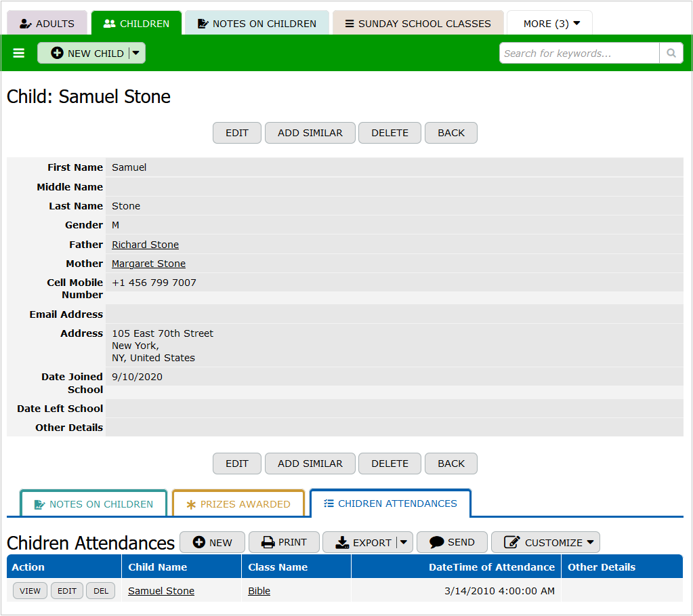Click the Customize pencil icon
Image resolution: width=693 pixels, height=616 pixels.
[511, 542]
